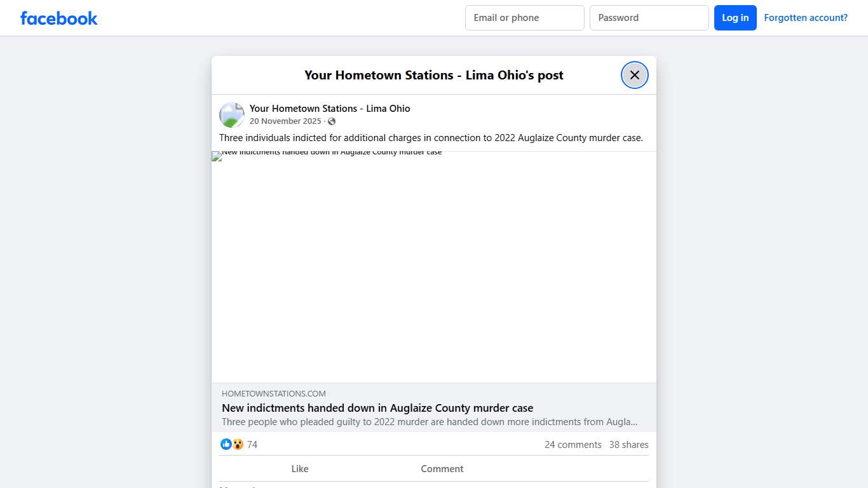Screen dimensions: 868x488
Task: Open the Your Hometown Stations - Lima Ohio page name
Action: point(330,109)
